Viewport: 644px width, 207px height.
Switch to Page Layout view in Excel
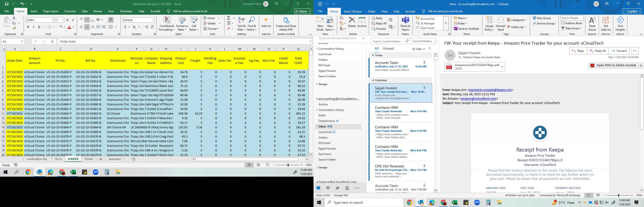pyautogui.click(x=258, y=165)
